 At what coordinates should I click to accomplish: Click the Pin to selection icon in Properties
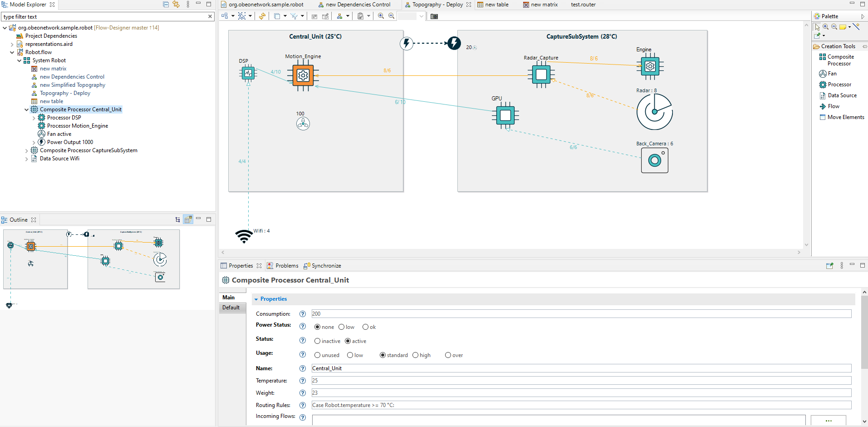tap(830, 266)
